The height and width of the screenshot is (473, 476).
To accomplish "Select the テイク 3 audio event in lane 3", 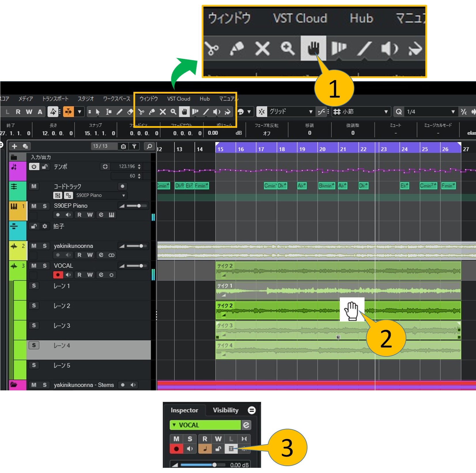I will pyautogui.click(x=288, y=330).
